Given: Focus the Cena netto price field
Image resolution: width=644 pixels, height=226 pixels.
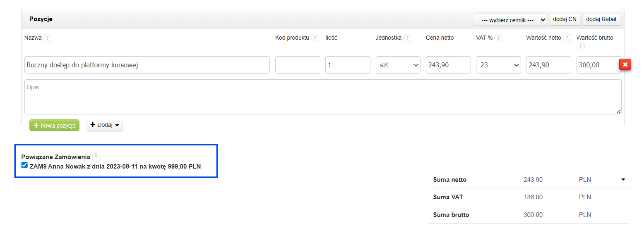Looking at the screenshot, I should pos(448,65).
